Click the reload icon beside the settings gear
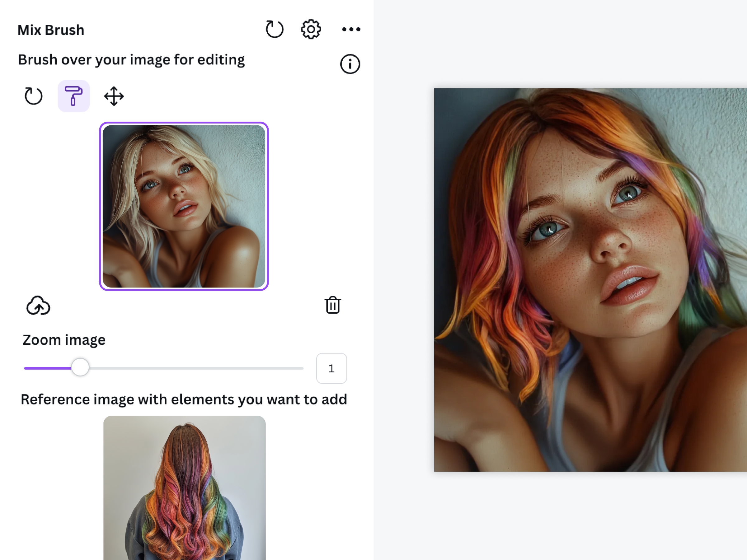Screen dimensions: 747x560 [274, 29]
